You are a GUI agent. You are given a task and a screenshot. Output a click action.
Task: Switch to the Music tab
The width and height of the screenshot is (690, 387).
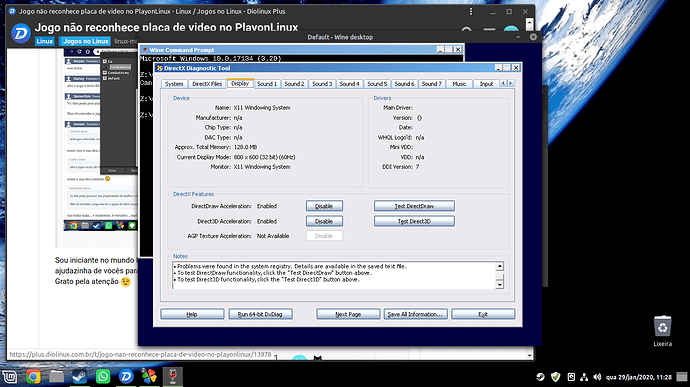click(x=459, y=84)
